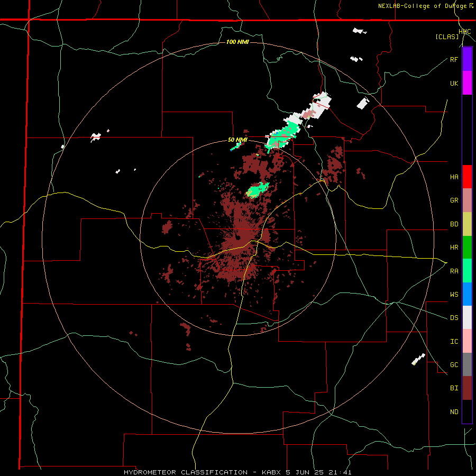Click the BI legend label

[x=454, y=388]
